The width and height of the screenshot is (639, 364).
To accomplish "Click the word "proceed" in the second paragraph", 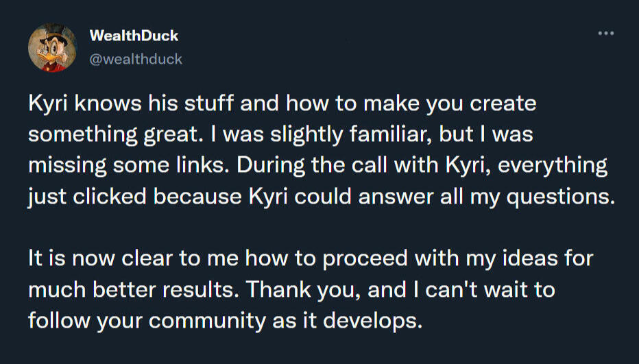I will (372, 258).
